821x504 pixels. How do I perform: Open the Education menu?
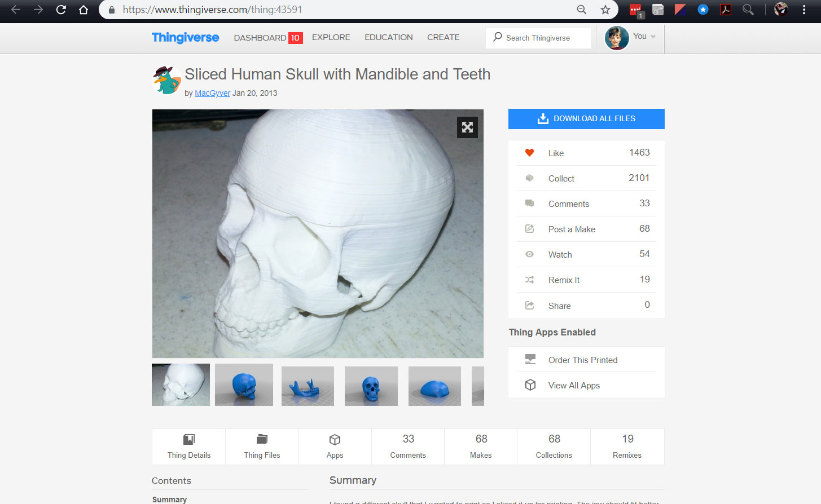(x=389, y=37)
